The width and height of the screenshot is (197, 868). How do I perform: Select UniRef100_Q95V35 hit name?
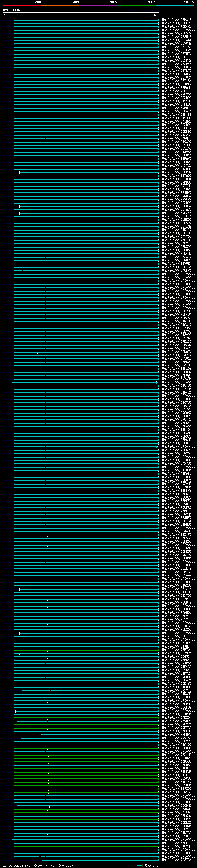177,728
